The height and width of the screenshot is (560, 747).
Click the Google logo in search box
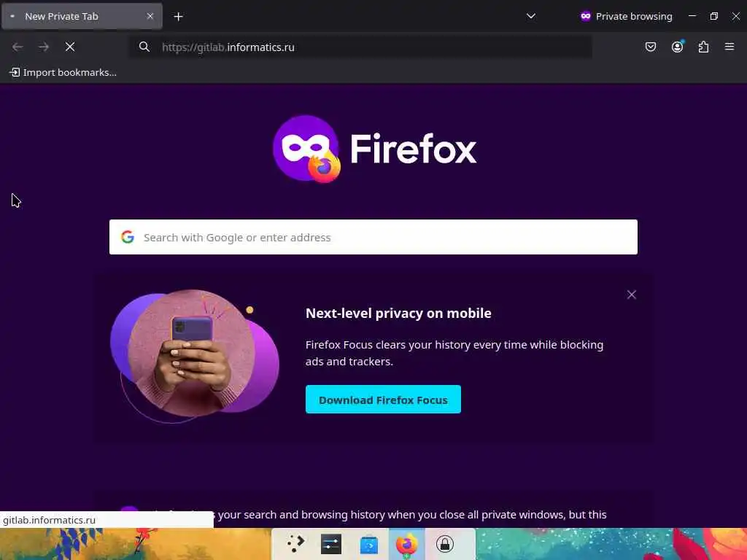click(127, 237)
